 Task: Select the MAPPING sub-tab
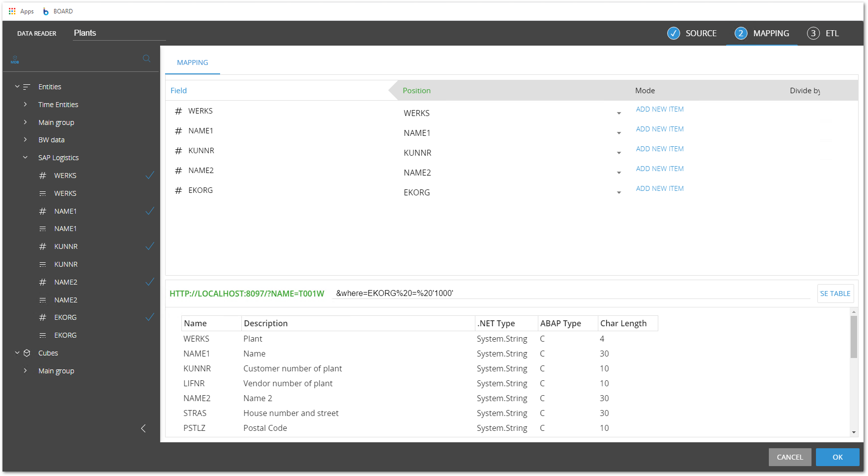(192, 62)
